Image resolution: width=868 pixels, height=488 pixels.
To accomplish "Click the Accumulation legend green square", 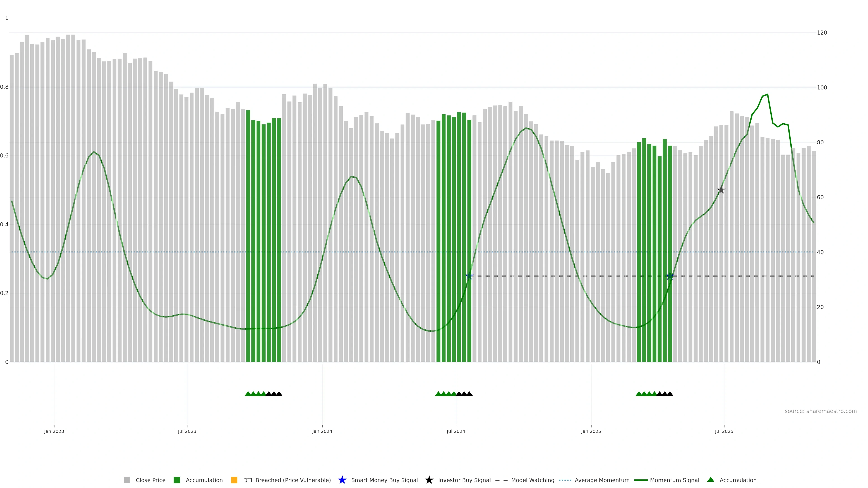I will (177, 480).
